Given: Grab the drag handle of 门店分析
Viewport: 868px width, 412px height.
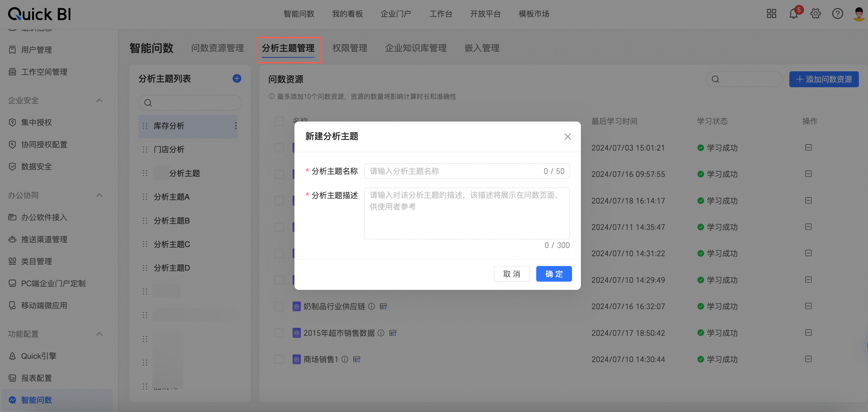Looking at the screenshot, I should pyautogui.click(x=145, y=149).
